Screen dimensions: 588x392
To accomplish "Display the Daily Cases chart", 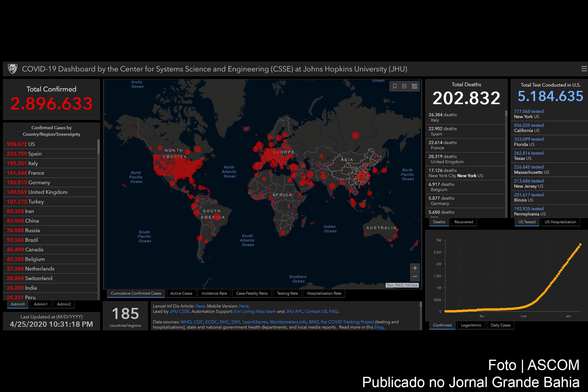I will point(501,325).
